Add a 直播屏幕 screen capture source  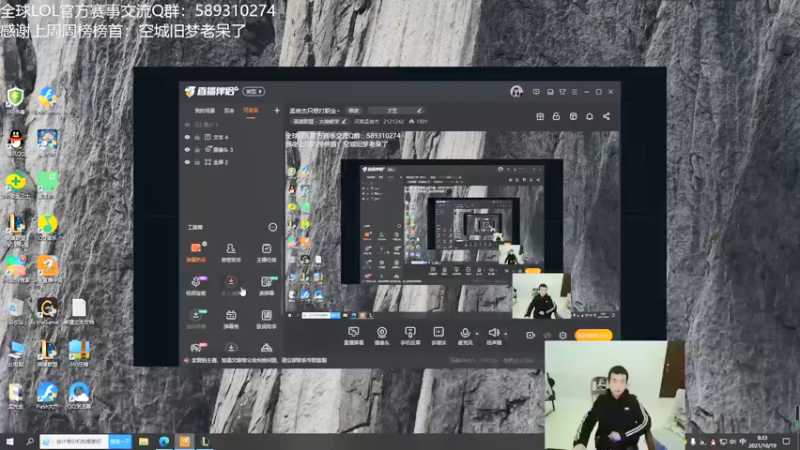[353, 336]
